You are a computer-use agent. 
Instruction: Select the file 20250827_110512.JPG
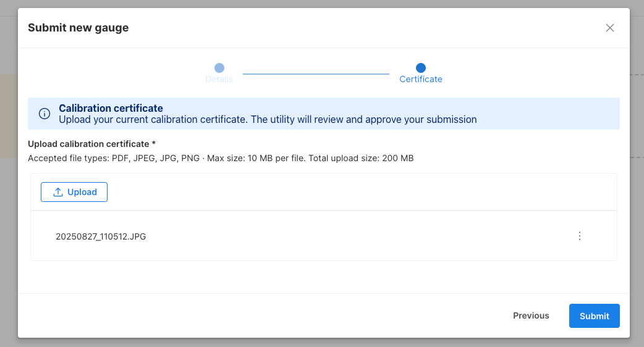click(x=101, y=236)
